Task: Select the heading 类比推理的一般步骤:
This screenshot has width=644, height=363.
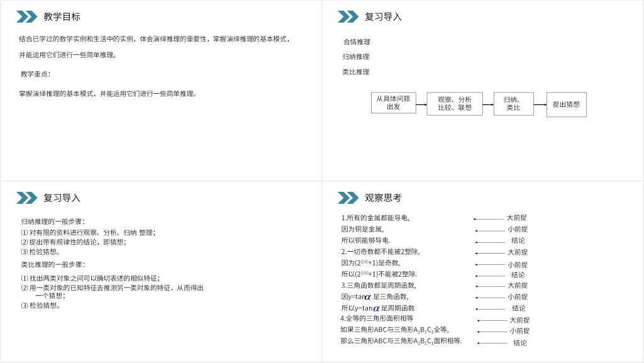Action: 53,264
